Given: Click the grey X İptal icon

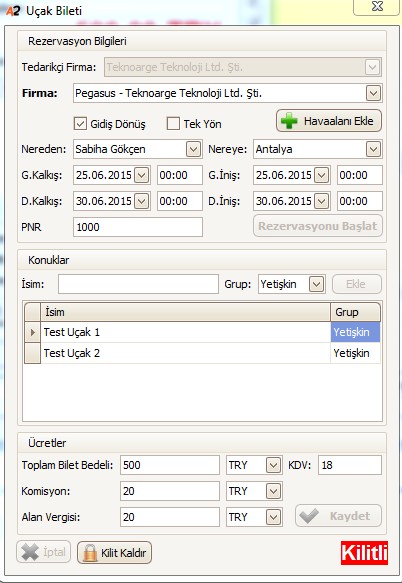Looking at the screenshot, I should (x=30, y=552).
